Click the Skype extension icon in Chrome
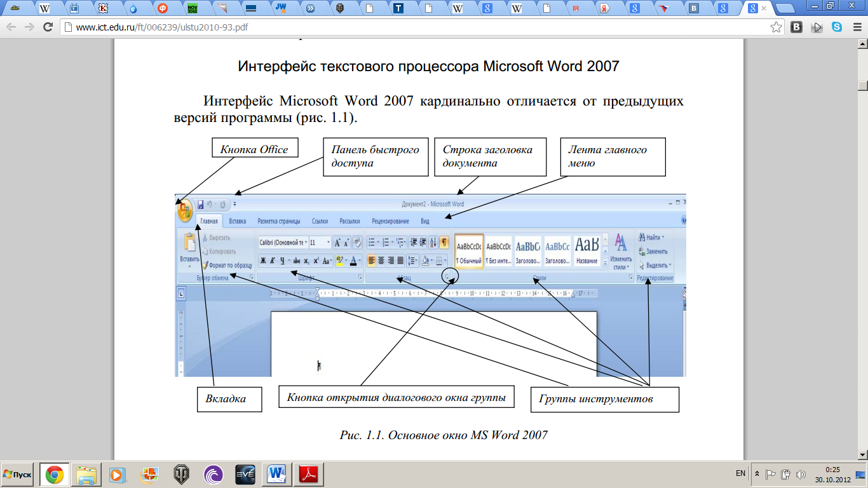 [x=837, y=27]
